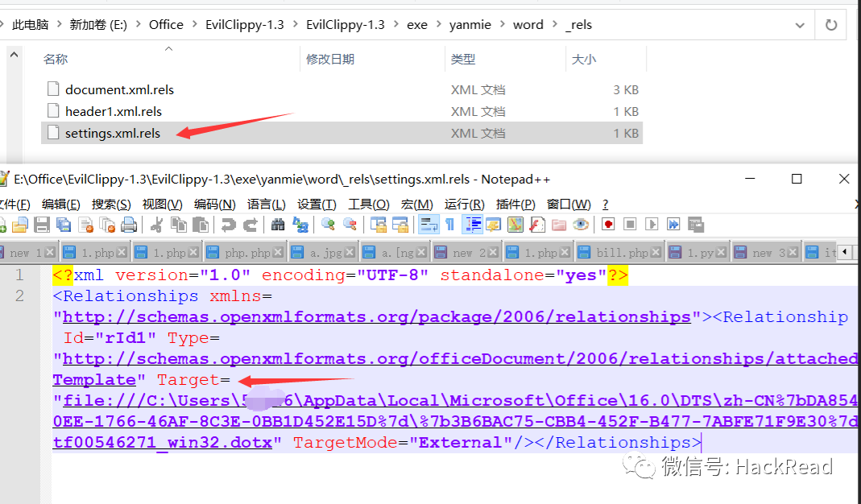Open the 插件(P) menu
The image size is (861, 504).
(515, 204)
